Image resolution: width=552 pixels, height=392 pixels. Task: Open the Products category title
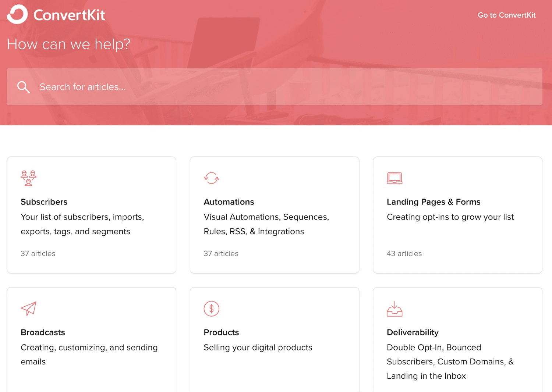point(221,332)
